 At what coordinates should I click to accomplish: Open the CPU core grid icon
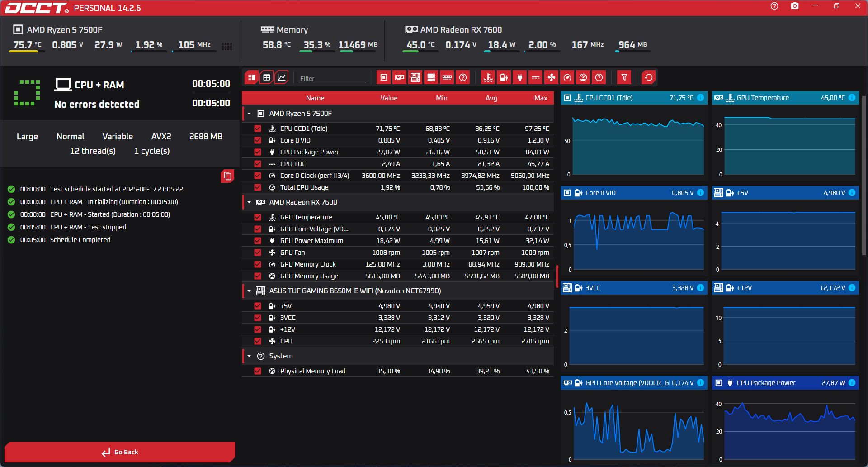227,46
